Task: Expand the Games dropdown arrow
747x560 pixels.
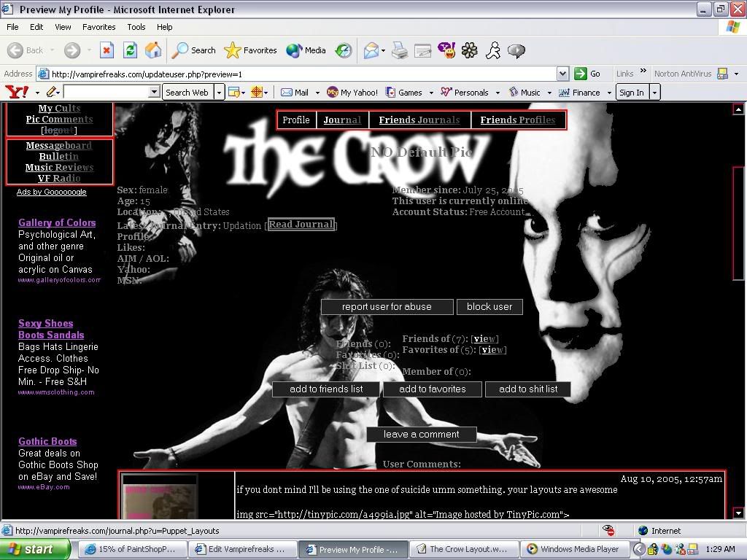Action: [x=431, y=93]
